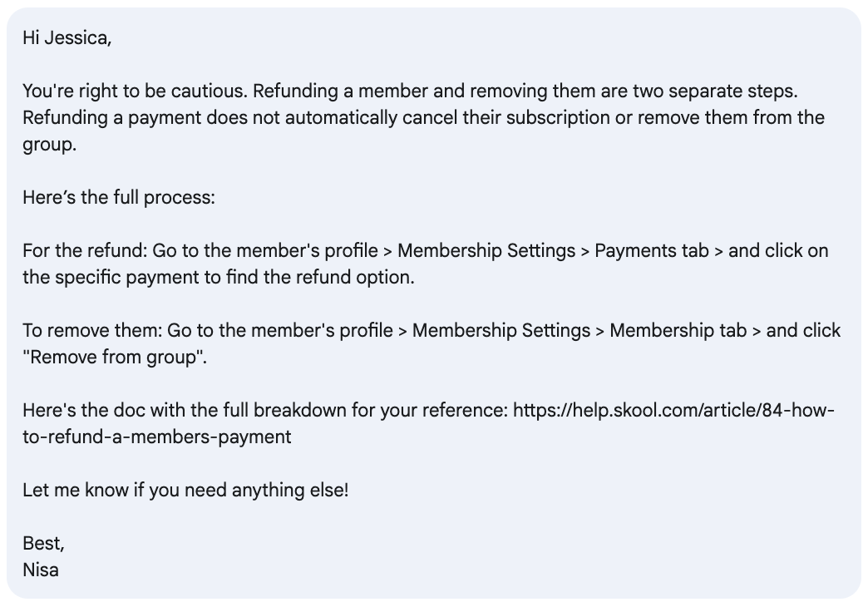
Task: Click the 'Membership tab' text
Action: tap(678, 331)
